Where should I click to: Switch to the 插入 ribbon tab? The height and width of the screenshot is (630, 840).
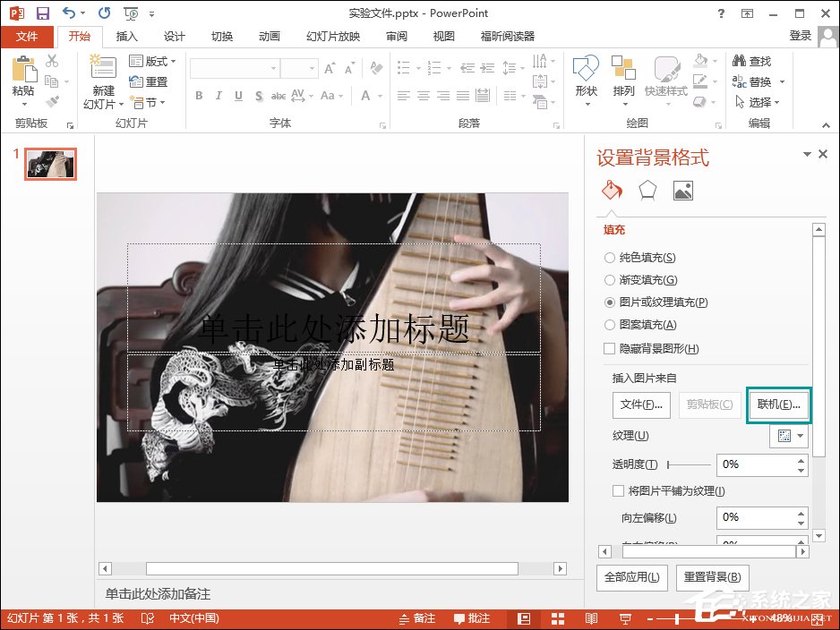coord(125,37)
